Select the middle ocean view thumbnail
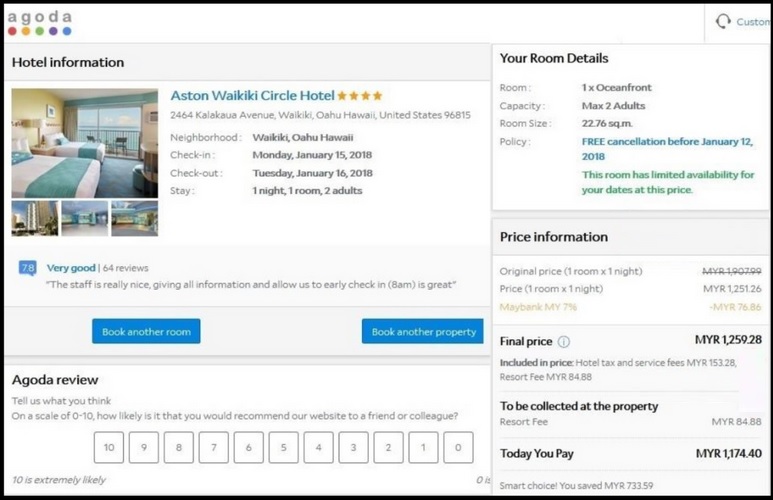Image resolution: width=773 pixels, height=500 pixels. 84,218
